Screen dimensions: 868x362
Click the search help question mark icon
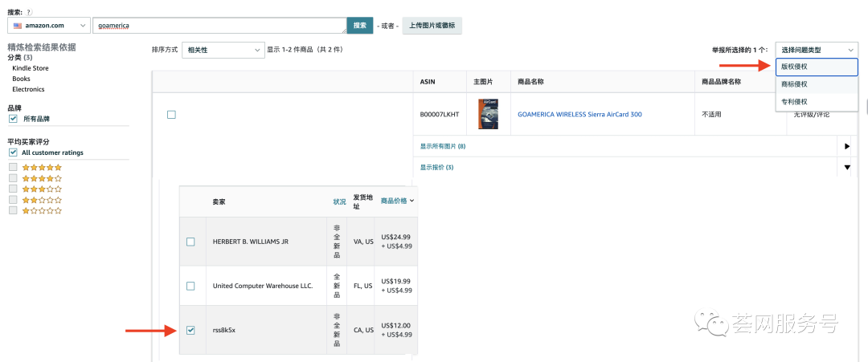point(29,11)
